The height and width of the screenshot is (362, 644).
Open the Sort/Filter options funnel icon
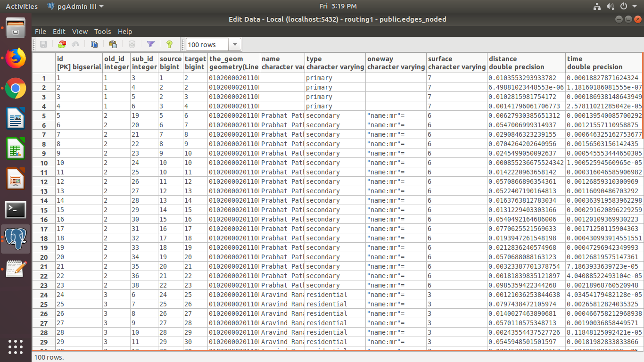coord(151,44)
